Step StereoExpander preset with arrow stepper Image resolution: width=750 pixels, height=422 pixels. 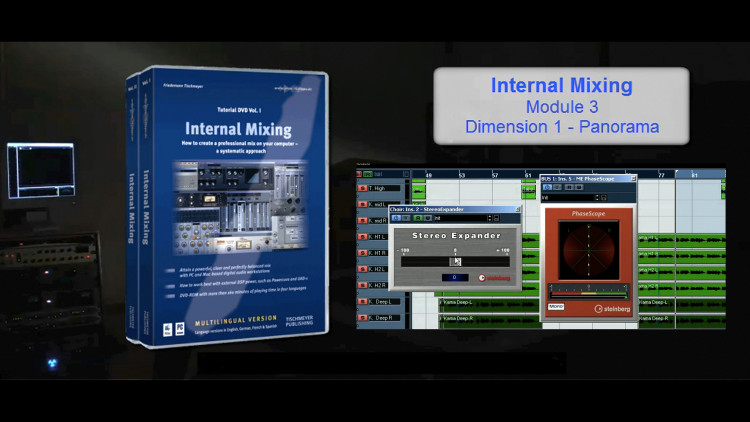point(489,218)
